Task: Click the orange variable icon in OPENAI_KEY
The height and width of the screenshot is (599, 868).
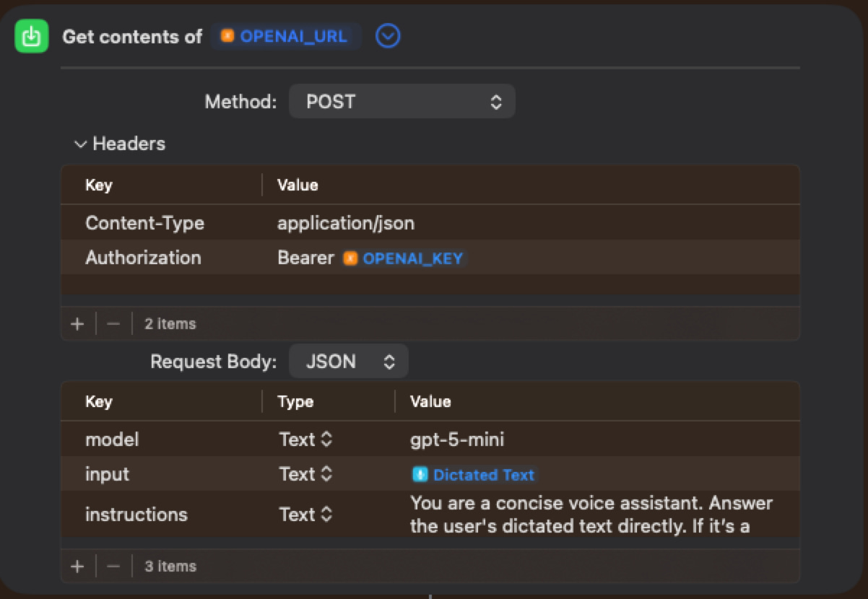Action: pos(351,258)
